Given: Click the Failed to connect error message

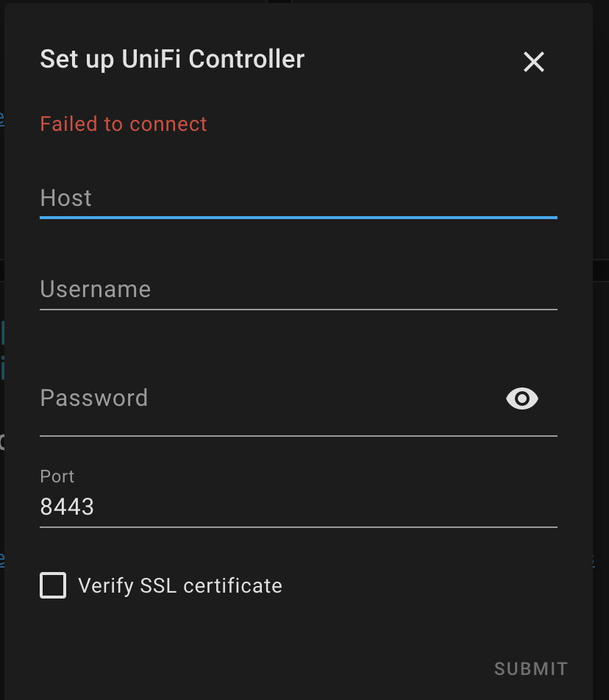Looking at the screenshot, I should coord(123,124).
